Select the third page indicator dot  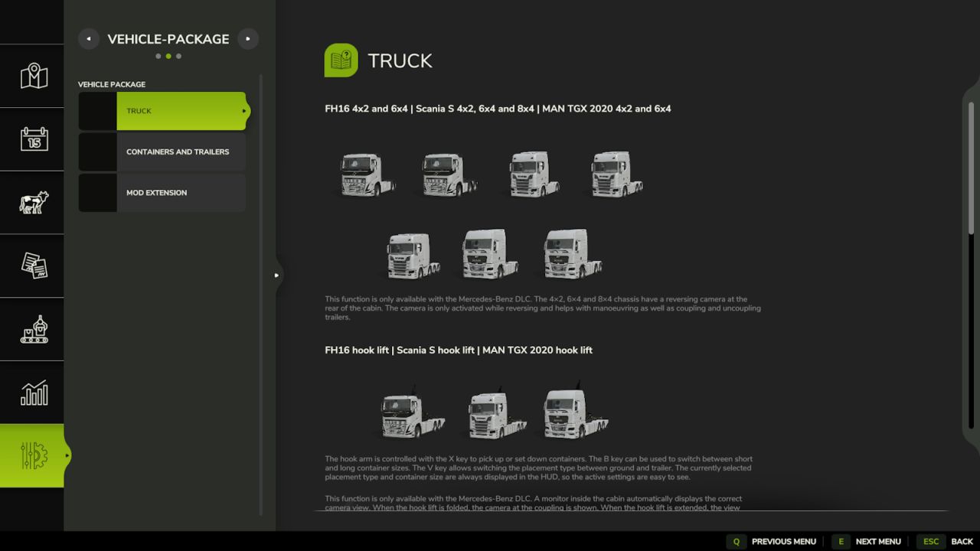pos(179,56)
